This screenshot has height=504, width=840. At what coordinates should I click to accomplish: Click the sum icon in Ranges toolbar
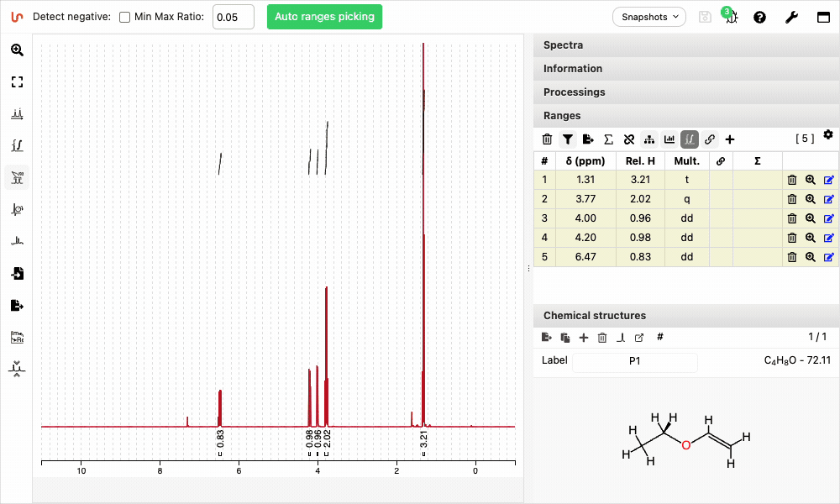pos(608,139)
